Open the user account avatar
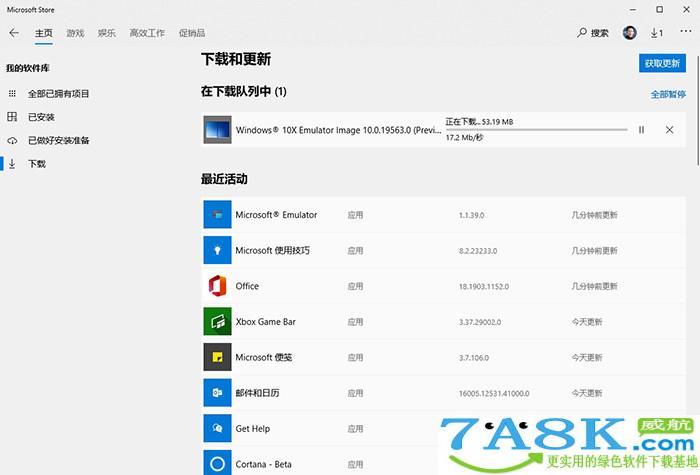The height and width of the screenshot is (475, 700). (x=629, y=33)
